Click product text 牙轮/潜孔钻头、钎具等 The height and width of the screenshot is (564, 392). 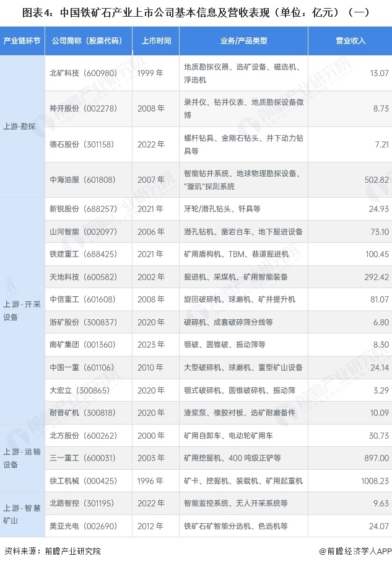[222, 209]
